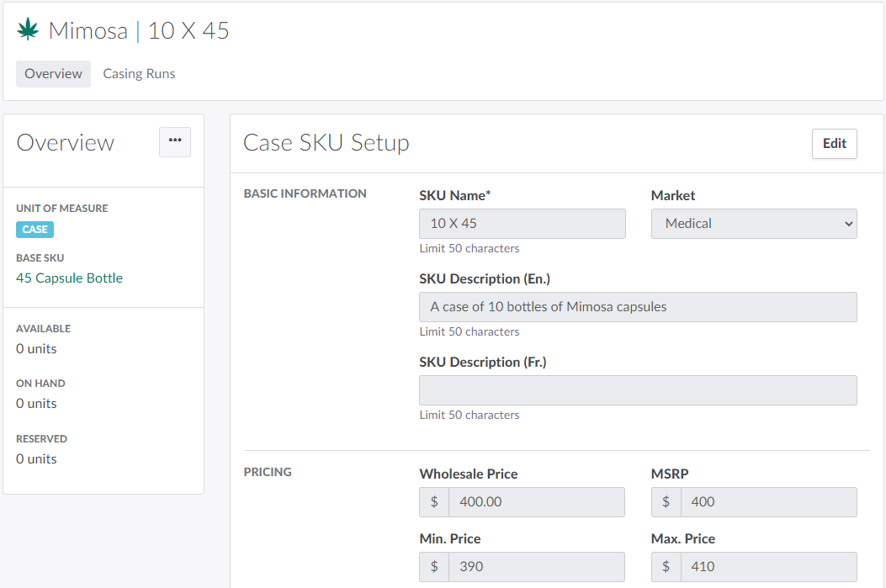This screenshot has height=588, width=886.
Task: Click the empty SKU Description (Fr.) field
Action: point(637,390)
